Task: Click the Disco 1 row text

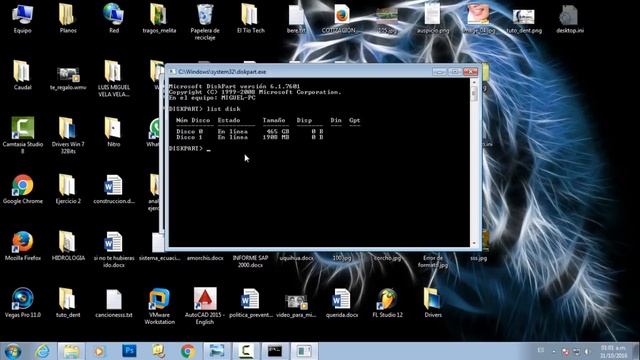Action: tap(250, 137)
